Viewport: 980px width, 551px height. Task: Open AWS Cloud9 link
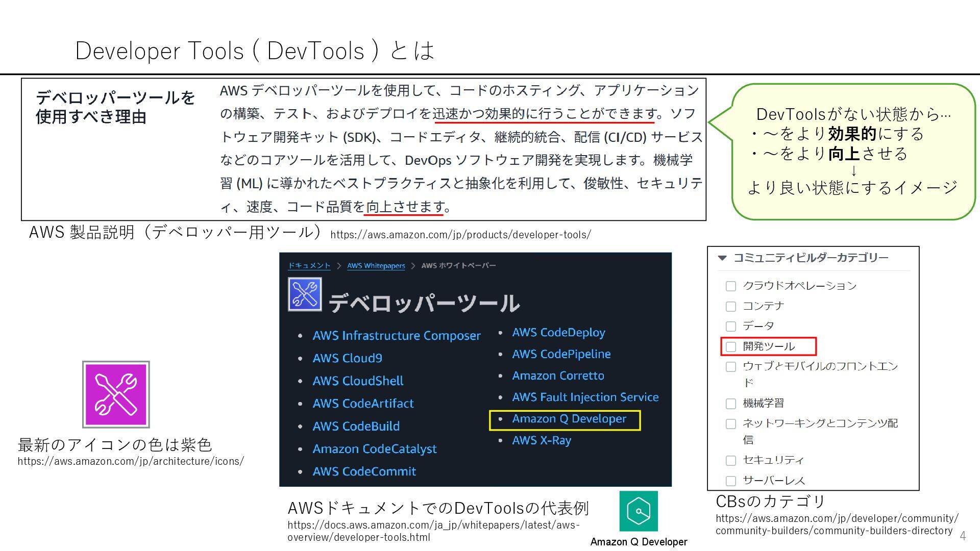pyautogui.click(x=348, y=358)
